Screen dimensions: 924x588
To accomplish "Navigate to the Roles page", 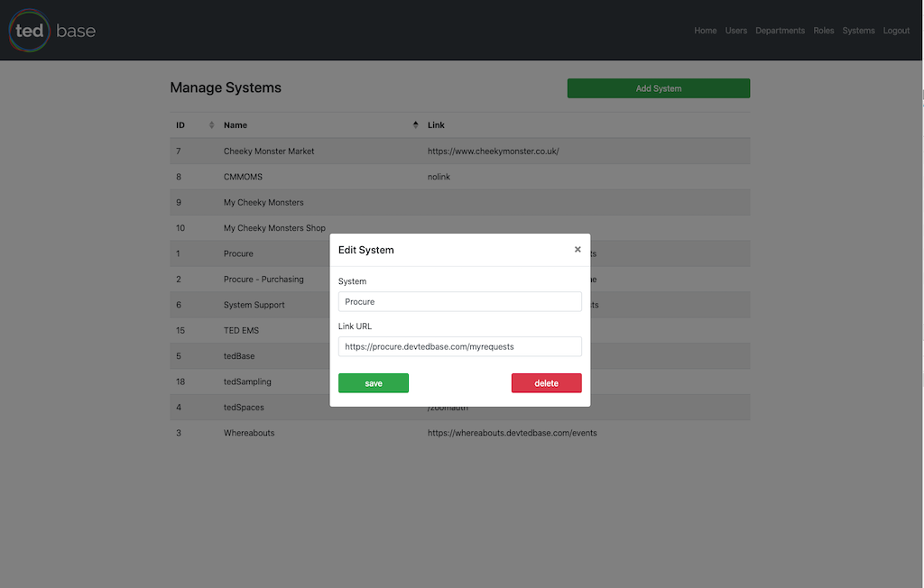I will 823,31.
